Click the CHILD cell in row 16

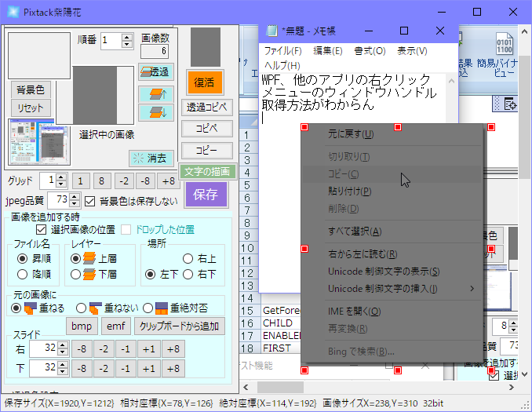281,323
